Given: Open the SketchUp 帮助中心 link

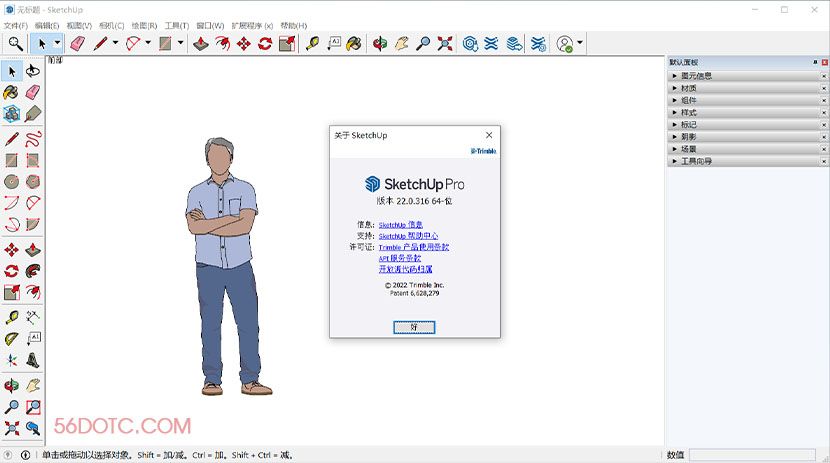Looking at the screenshot, I should point(408,236).
